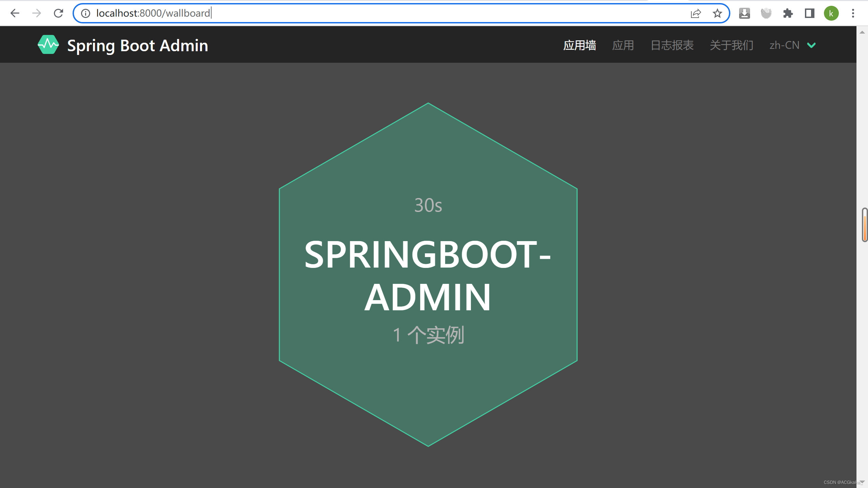The width and height of the screenshot is (868, 488).
Task: Click the 30s uptime text
Action: coord(428,206)
